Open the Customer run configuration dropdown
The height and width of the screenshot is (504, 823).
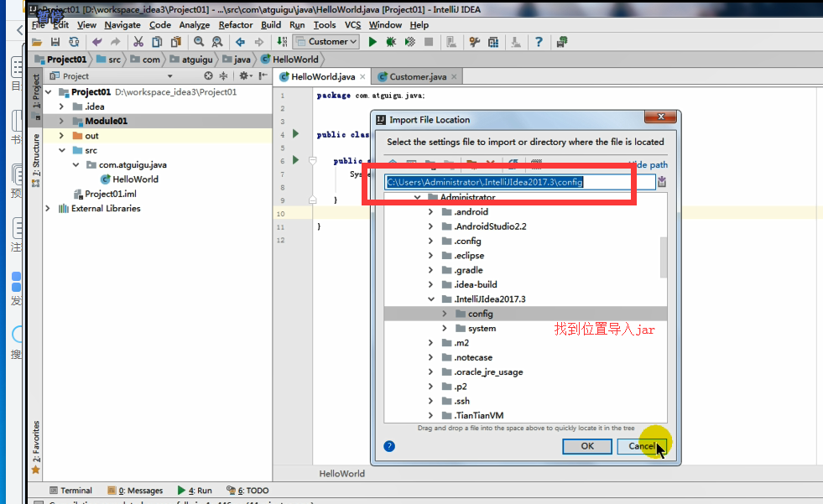pos(326,41)
